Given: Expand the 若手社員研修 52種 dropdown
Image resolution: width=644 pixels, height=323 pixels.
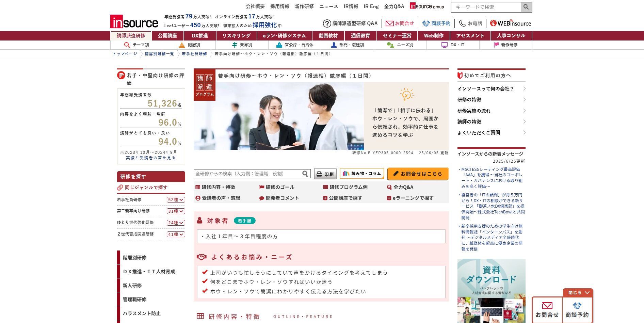Looking at the screenshot, I should tap(176, 200).
